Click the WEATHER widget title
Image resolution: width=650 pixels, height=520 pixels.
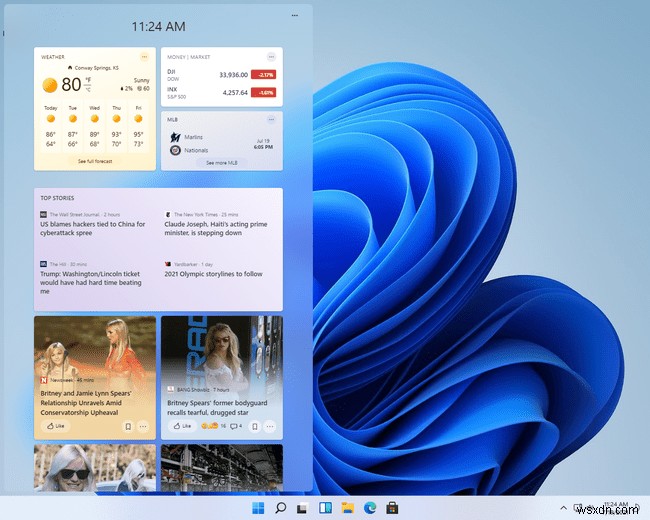click(53, 57)
